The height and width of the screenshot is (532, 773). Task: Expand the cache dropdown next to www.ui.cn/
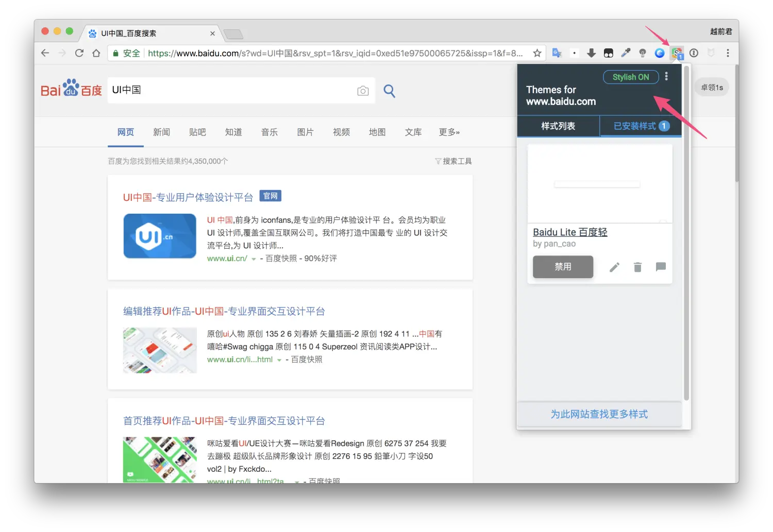[254, 259]
